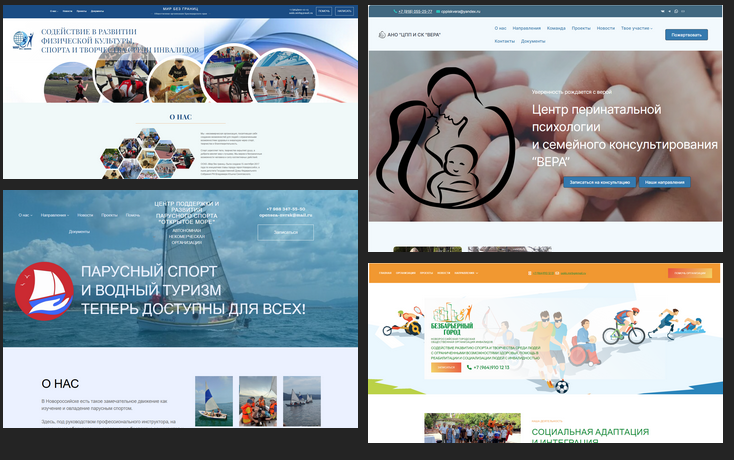
Task: Open Проекты on the sailing site menu
Action: (x=110, y=215)
